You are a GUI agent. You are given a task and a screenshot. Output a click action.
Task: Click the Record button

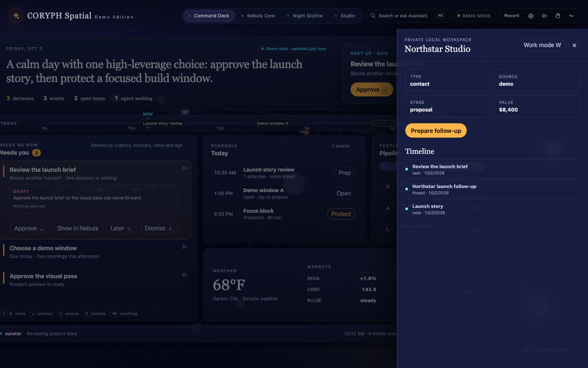coord(512,16)
